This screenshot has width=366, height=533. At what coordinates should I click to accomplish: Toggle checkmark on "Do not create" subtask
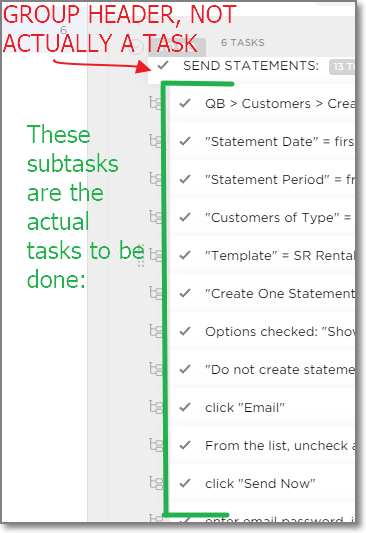[185, 369]
